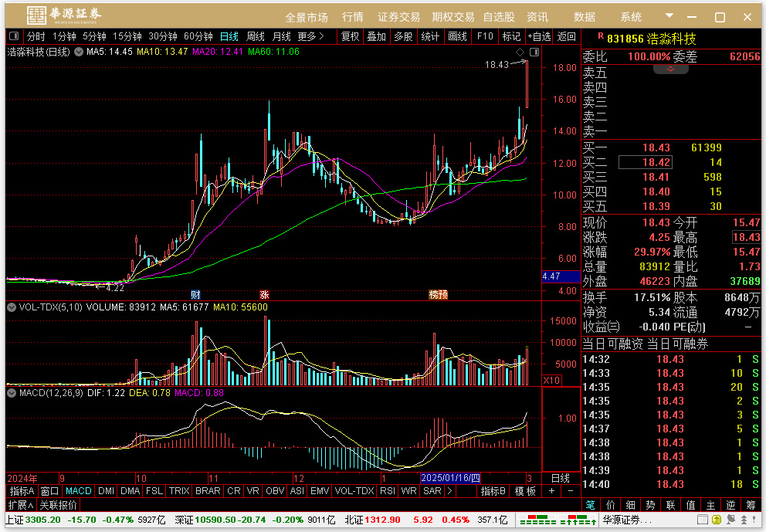Image resolution: width=766 pixels, height=532 pixels.
Task: Open the 自选股 menu
Action: point(499,17)
